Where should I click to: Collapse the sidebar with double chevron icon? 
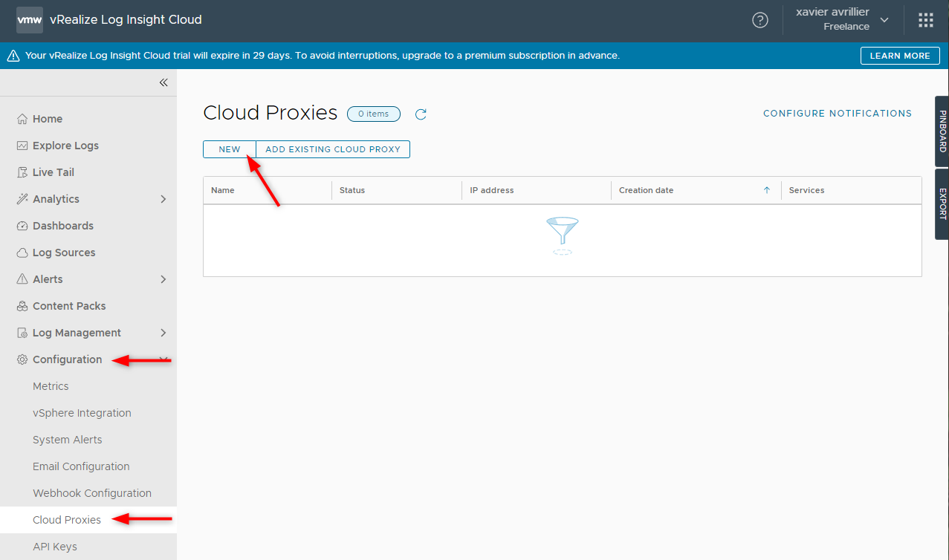163,82
